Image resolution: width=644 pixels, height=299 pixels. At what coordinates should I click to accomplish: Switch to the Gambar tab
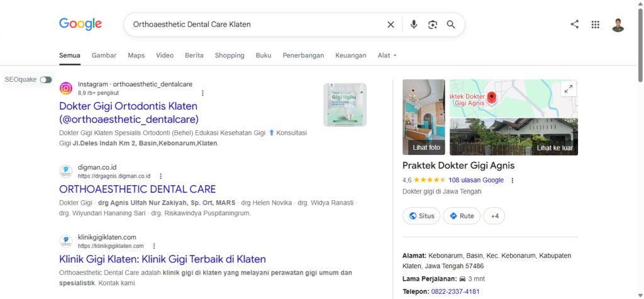click(x=104, y=55)
